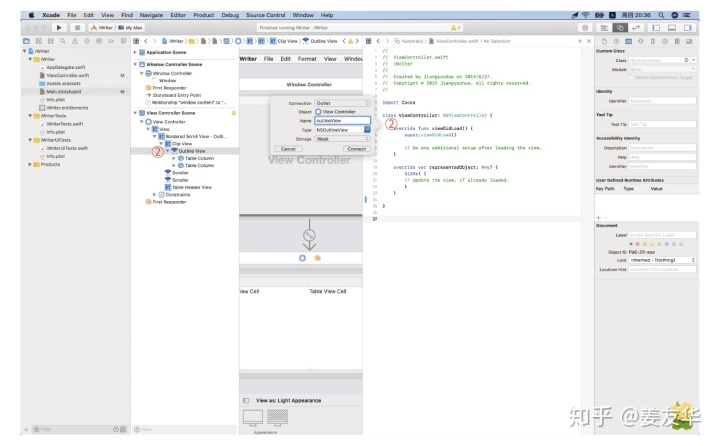Screen dimensions: 720x446
Task: Show the Size inspector ruler icon
Action: [x=652, y=41]
